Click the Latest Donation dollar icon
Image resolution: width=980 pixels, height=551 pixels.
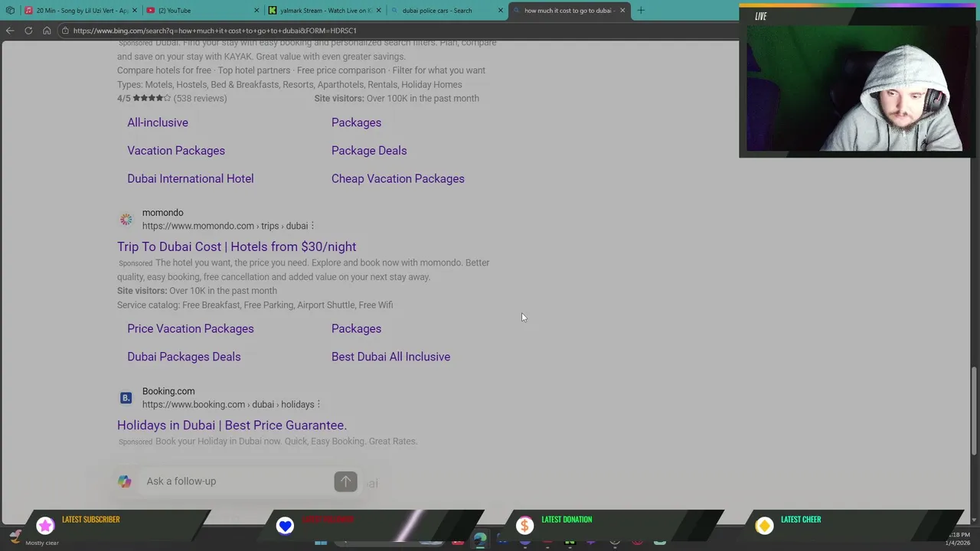point(524,525)
